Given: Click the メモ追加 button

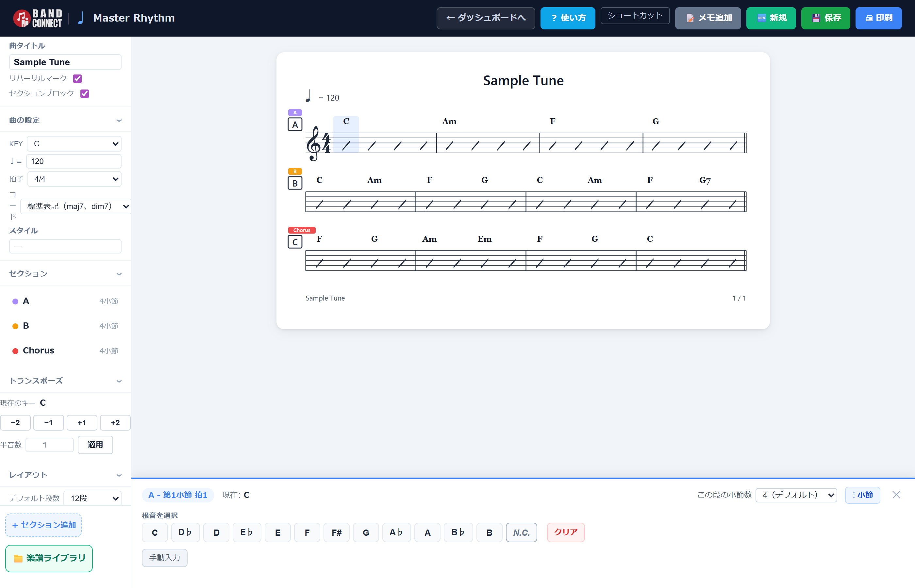Looking at the screenshot, I should 708,18.
